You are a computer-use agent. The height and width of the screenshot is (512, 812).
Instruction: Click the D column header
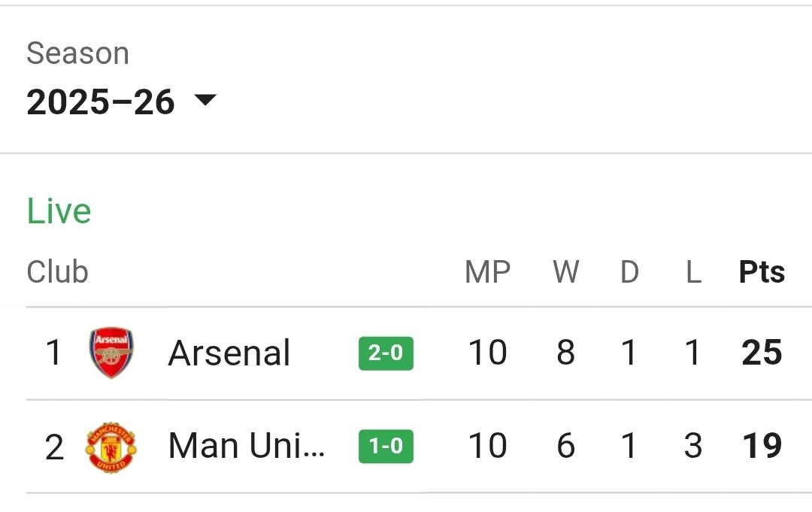[x=630, y=272]
